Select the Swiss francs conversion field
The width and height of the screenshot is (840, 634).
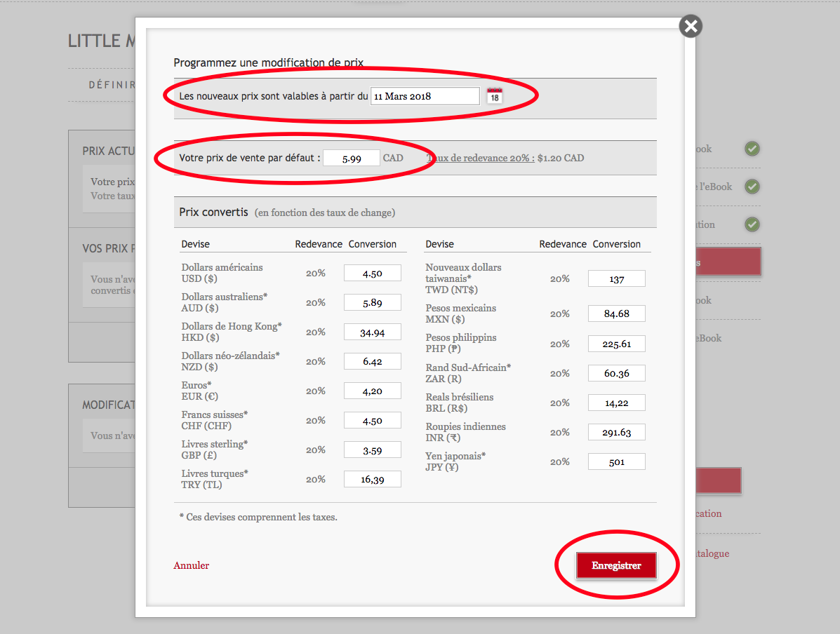(372, 421)
